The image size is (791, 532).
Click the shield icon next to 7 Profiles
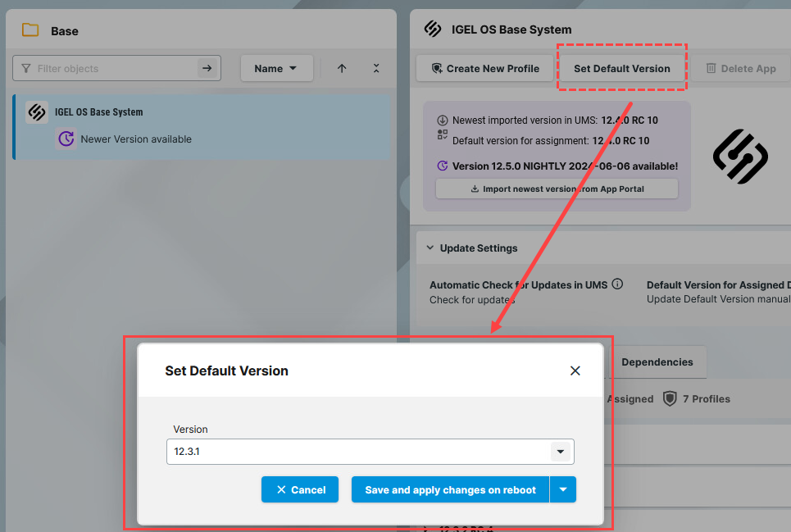pyautogui.click(x=670, y=398)
